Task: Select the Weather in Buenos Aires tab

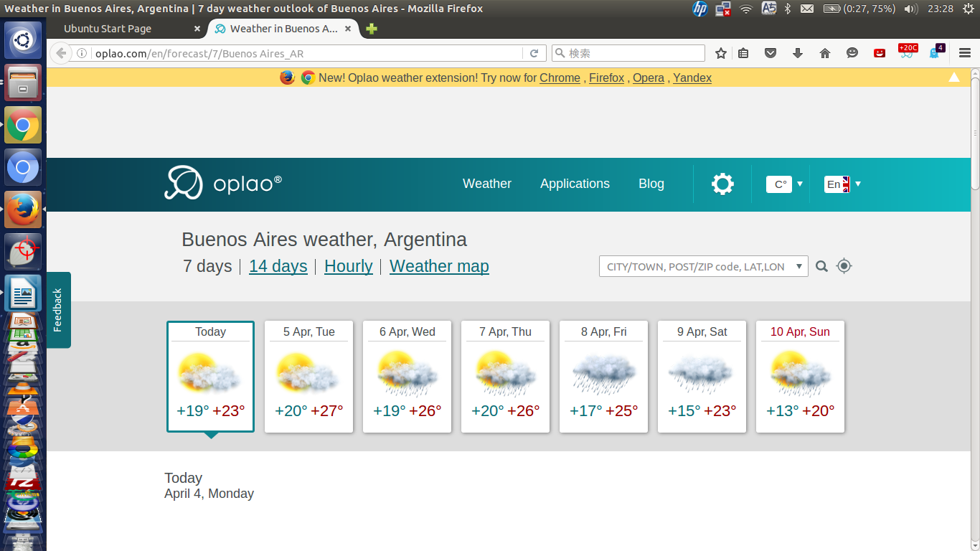Action: point(283,29)
